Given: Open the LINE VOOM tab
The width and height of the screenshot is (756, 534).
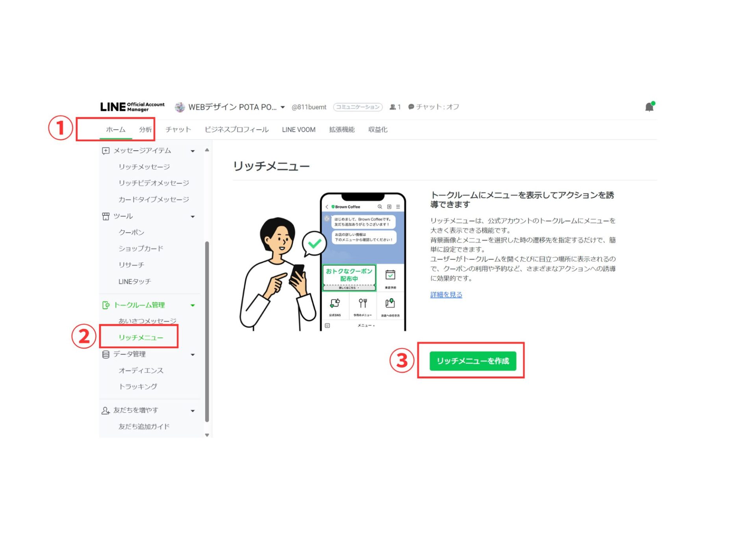Looking at the screenshot, I should point(298,129).
